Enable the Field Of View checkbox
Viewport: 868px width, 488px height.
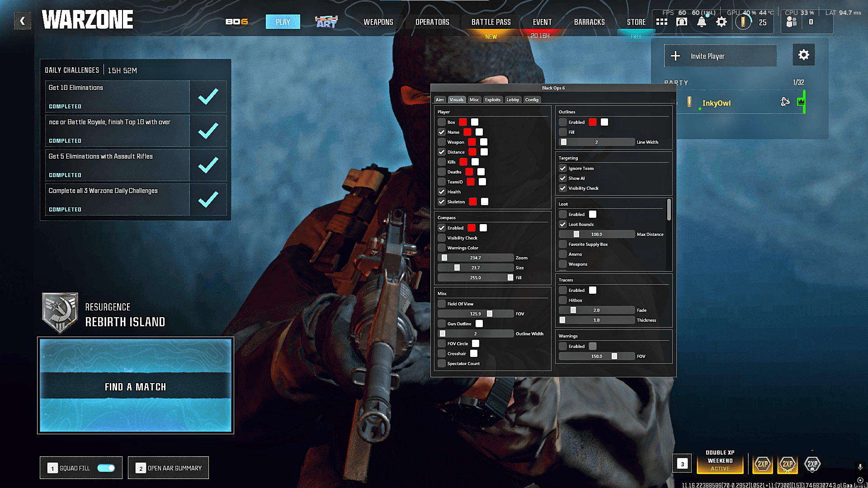point(442,304)
